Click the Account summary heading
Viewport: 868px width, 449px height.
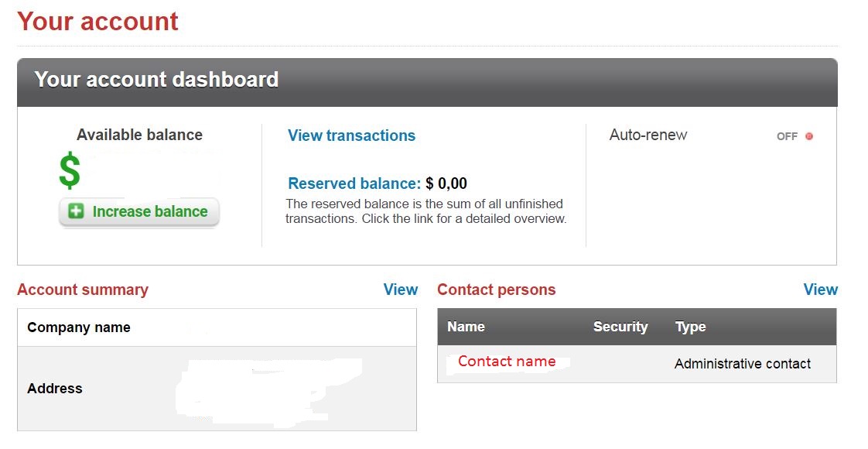(83, 290)
